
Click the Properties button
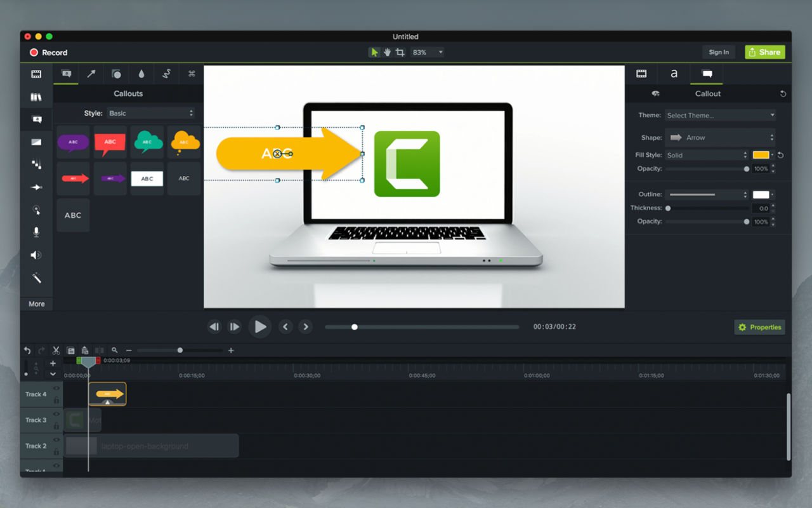tap(760, 327)
